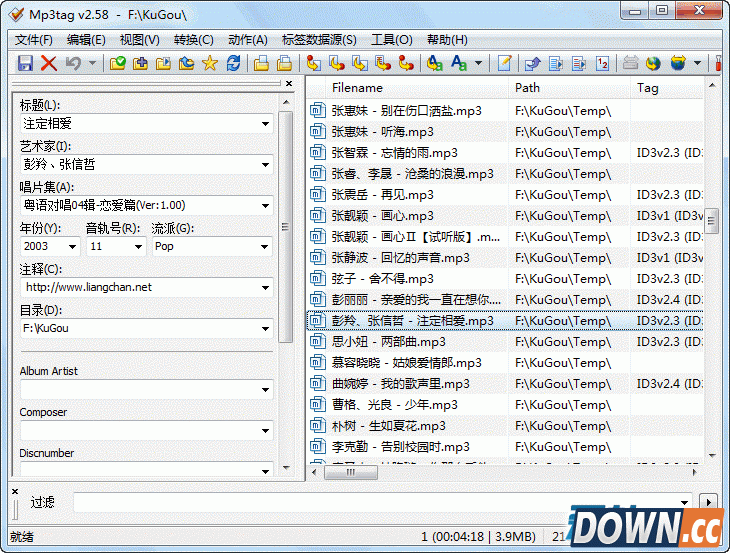Open the 转换(C) menu
Viewport: 730px width, 553px height.
193,40
